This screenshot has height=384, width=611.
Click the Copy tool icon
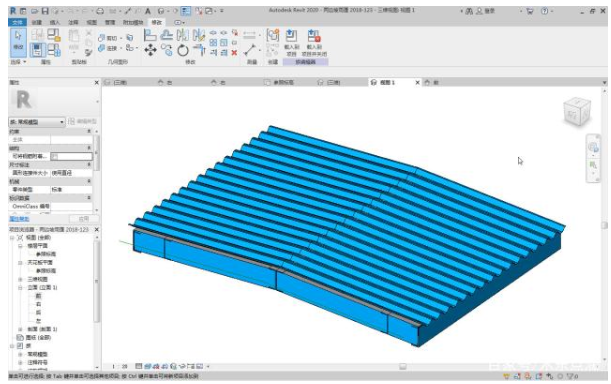(167, 50)
